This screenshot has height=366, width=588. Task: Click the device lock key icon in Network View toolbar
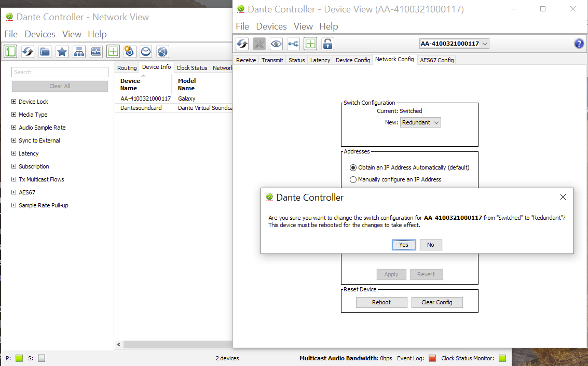[x=129, y=51]
